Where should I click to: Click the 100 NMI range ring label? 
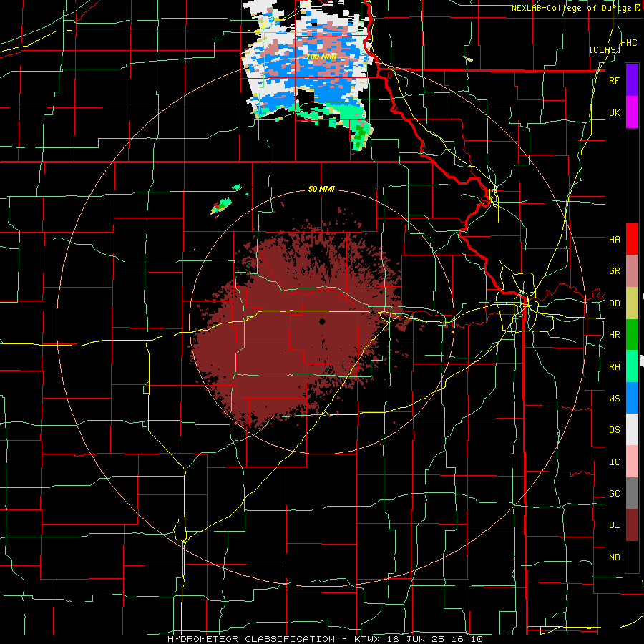[321, 57]
